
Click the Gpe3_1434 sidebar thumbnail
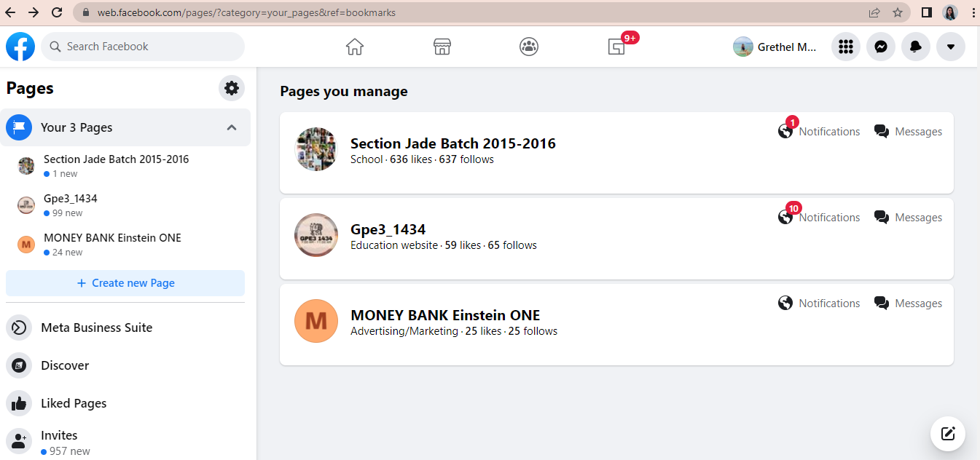tap(26, 205)
